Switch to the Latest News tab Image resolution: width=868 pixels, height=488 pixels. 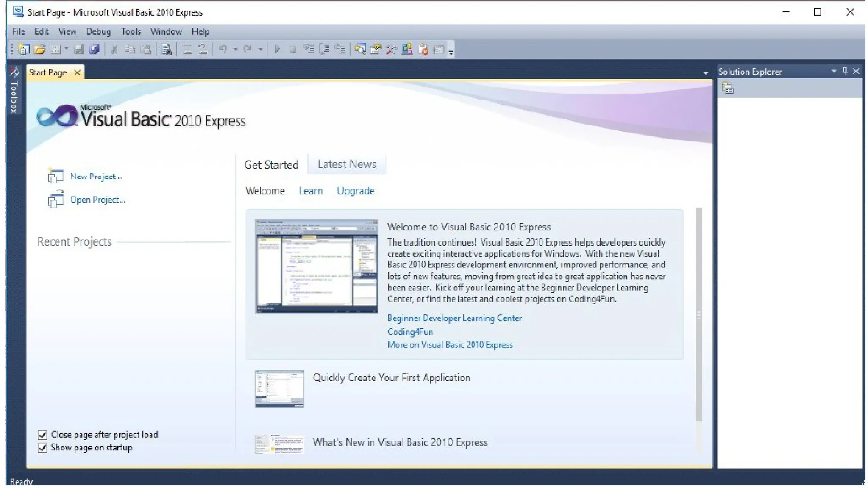[x=347, y=164]
